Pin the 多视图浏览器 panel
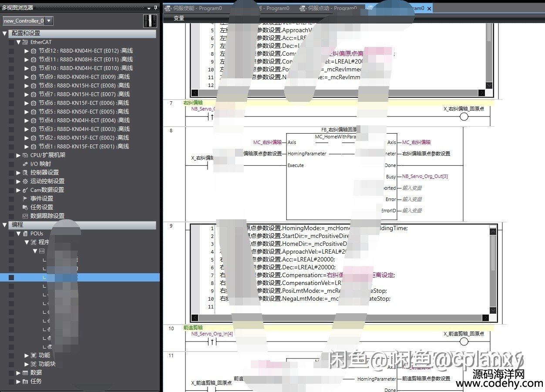This screenshot has width=545, height=392. coord(155,8)
